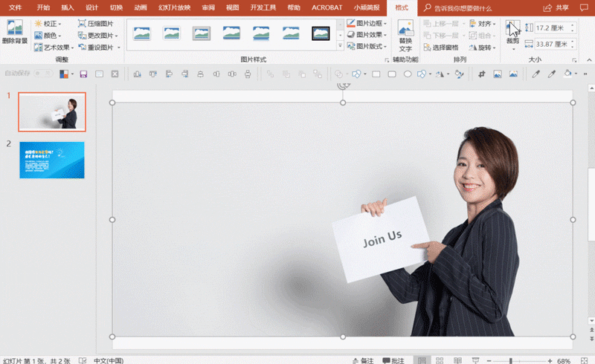Click the distribute horizontally icon in quick access toolbar
This screenshot has height=364, width=595.
(232, 74)
